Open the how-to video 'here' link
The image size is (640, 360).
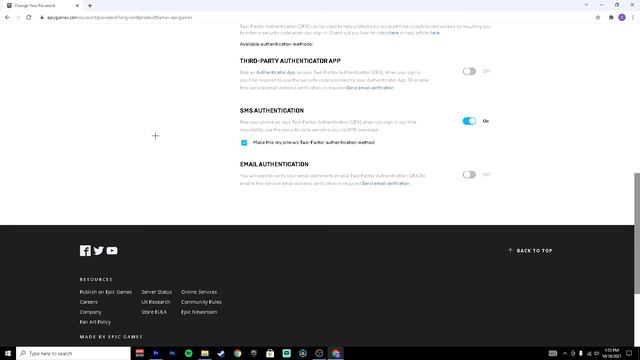tap(393, 33)
